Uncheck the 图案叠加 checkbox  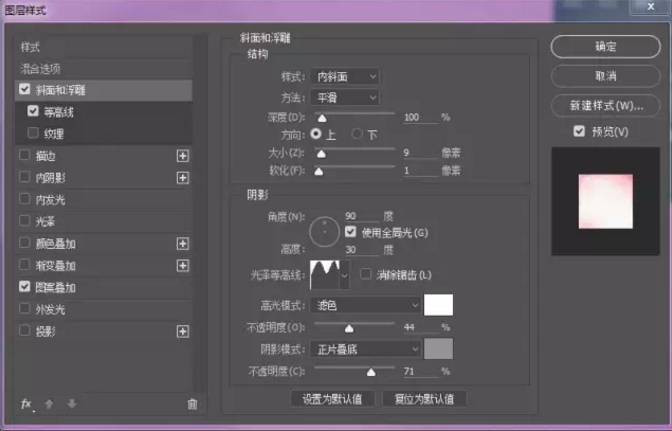click(25, 287)
